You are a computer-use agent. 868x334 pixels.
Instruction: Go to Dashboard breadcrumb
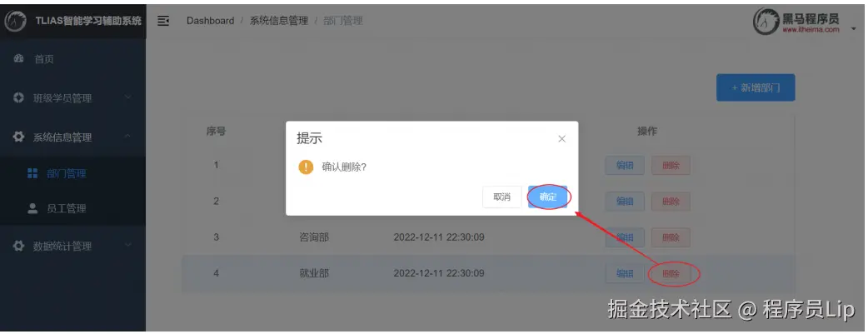click(x=211, y=21)
